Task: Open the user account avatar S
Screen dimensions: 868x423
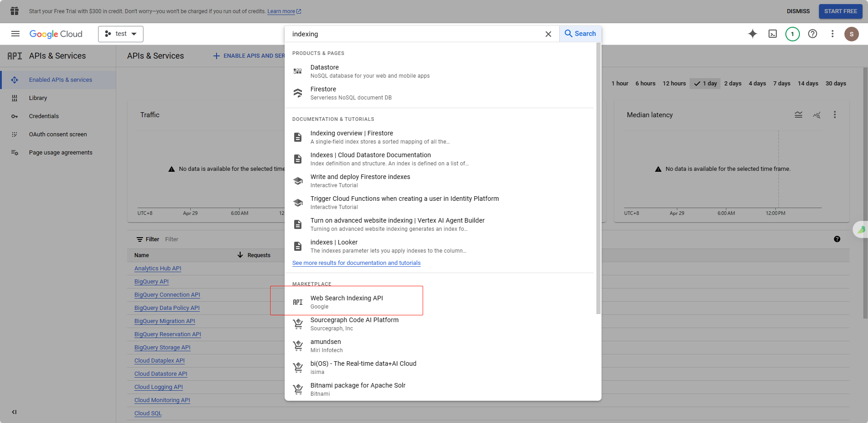Action: coord(852,34)
